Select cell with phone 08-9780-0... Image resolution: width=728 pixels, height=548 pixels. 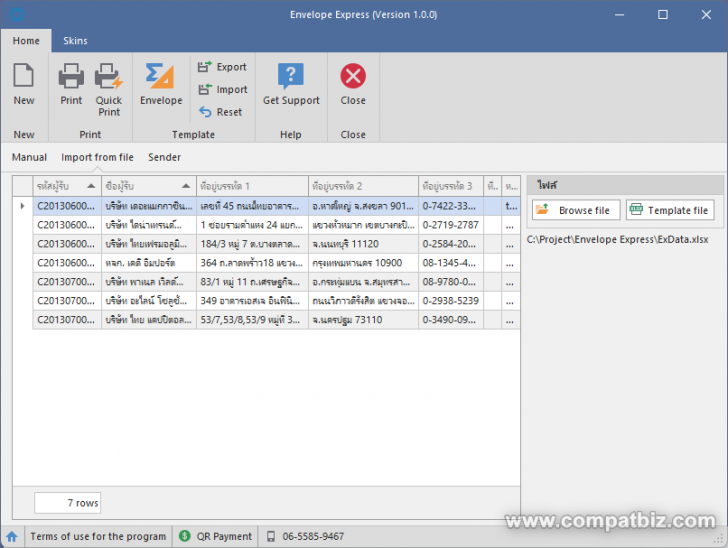point(451,282)
